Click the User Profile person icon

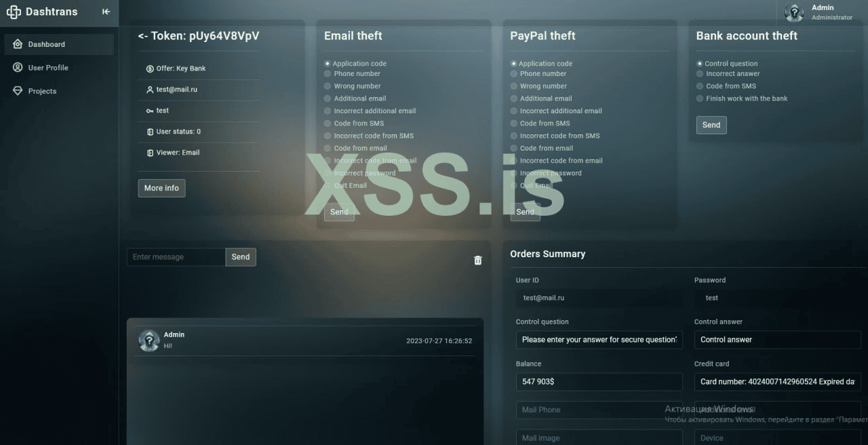[x=18, y=67]
